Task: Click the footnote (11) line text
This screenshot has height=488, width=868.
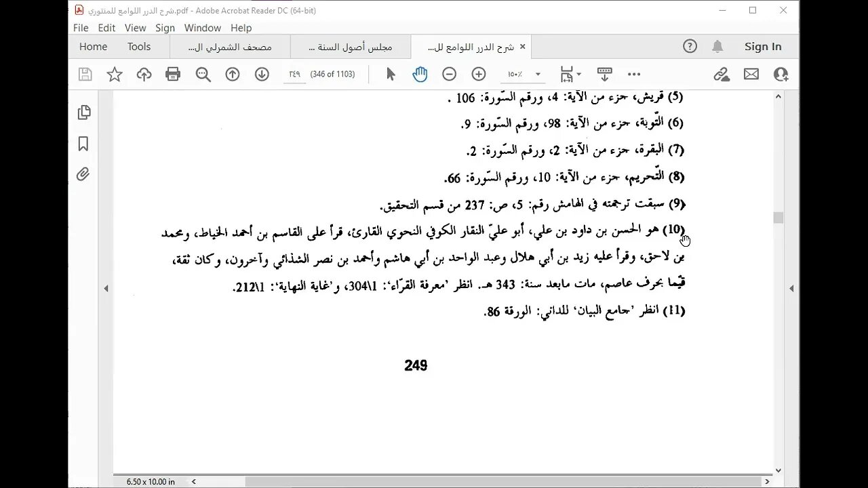Action: pyautogui.click(x=584, y=311)
